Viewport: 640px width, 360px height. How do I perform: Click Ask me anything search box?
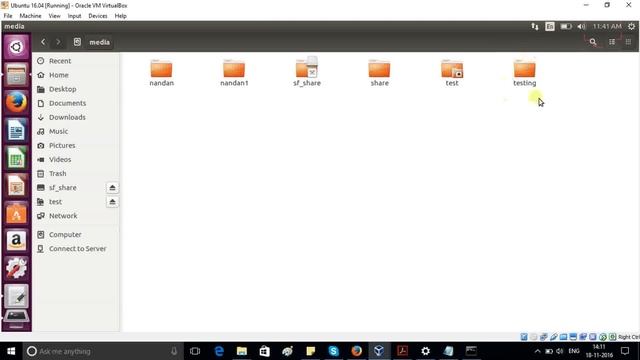(x=102, y=351)
